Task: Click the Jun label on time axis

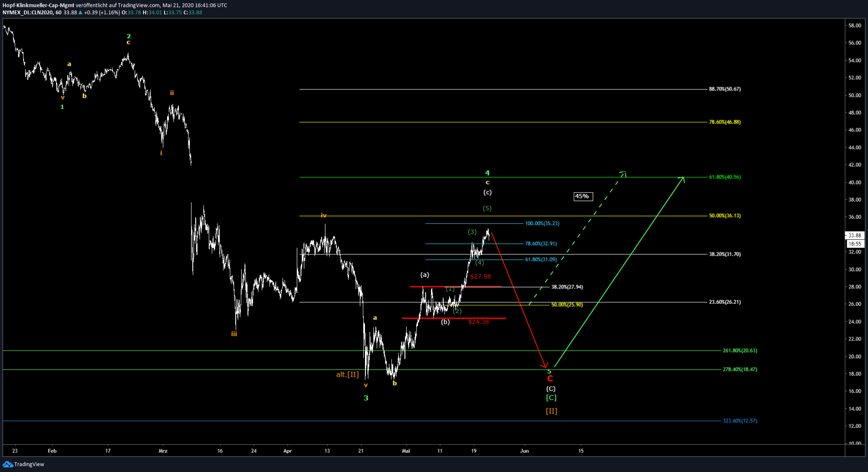Action: [524, 451]
